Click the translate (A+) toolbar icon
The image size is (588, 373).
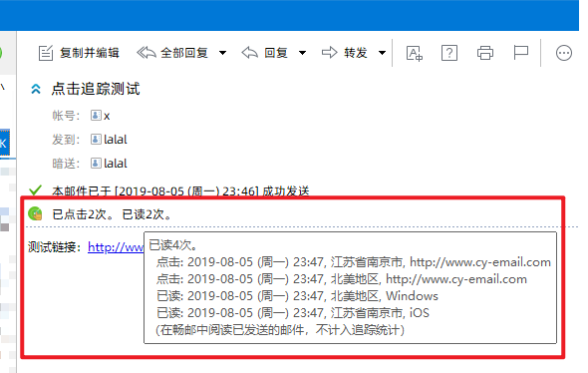pos(415,53)
